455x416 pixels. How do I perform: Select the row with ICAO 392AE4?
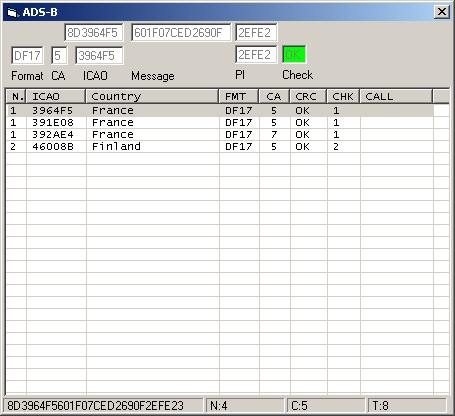[220, 135]
